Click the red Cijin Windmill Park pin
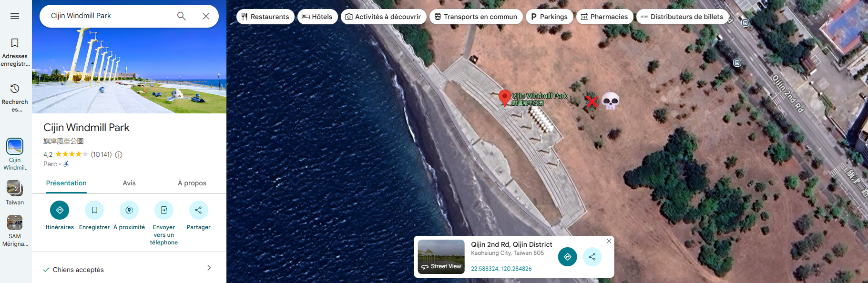Viewport: 868px width, 283px height. point(504,97)
